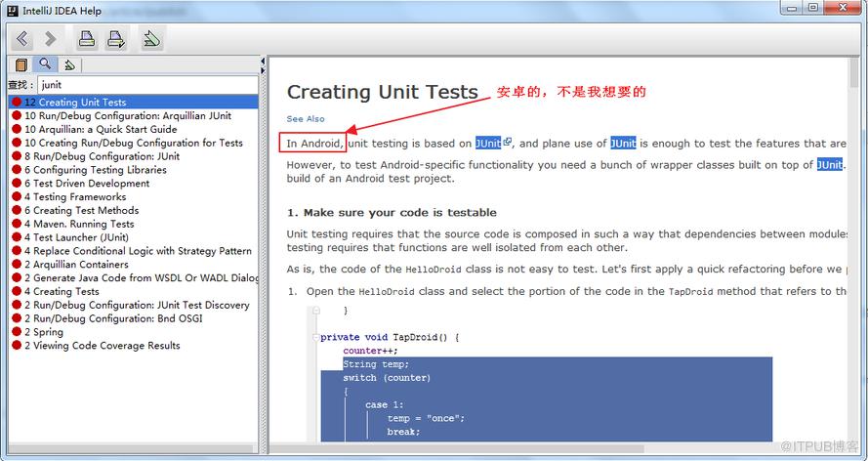Open Run/Debug Configuration: Bnd OSGI result

pos(113,318)
